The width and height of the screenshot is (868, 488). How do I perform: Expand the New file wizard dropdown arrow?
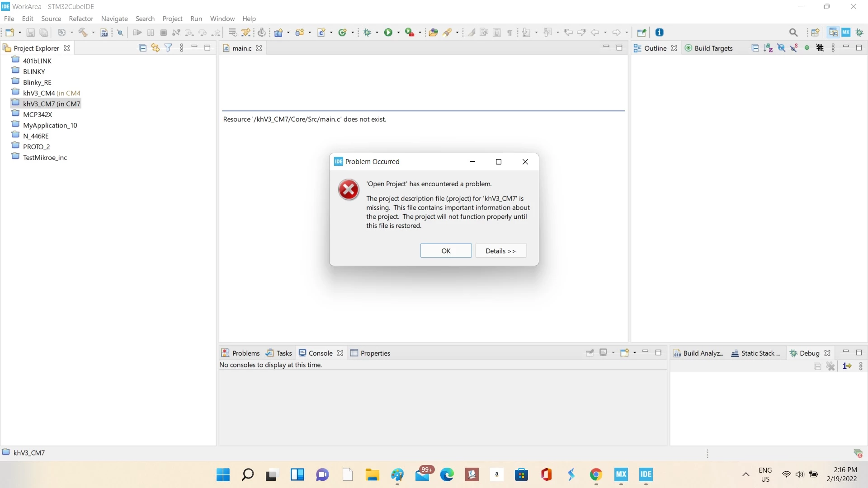tap(20, 33)
